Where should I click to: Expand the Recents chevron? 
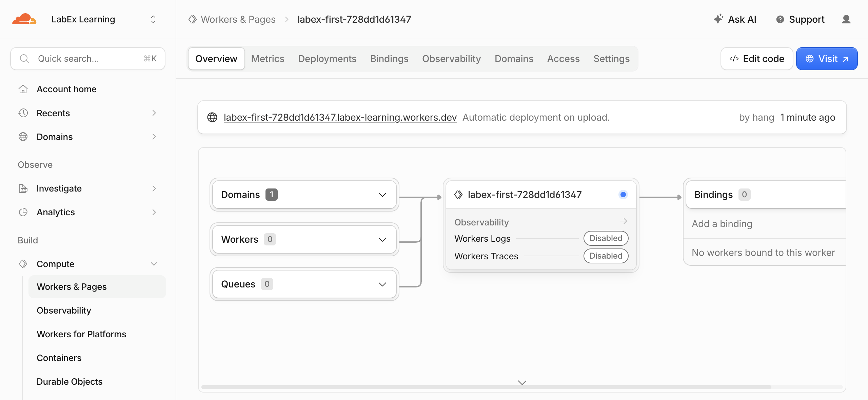pos(154,113)
